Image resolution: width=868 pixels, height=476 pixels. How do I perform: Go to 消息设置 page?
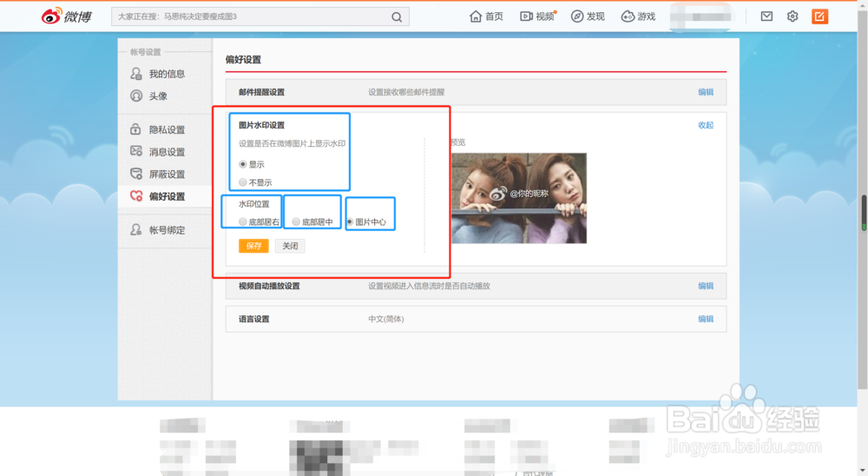(x=167, y=152)
